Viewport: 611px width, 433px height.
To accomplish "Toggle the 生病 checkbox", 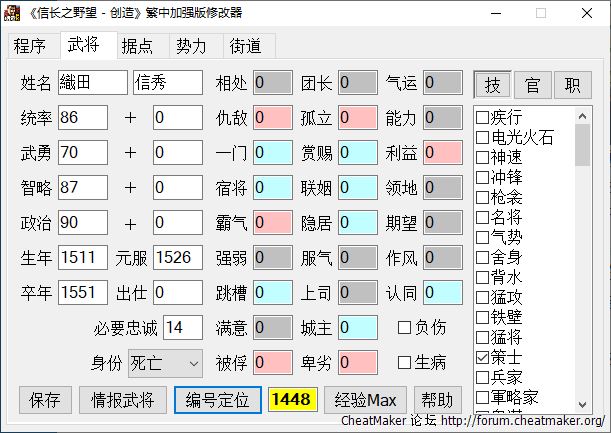I will [x=404, y=361].
